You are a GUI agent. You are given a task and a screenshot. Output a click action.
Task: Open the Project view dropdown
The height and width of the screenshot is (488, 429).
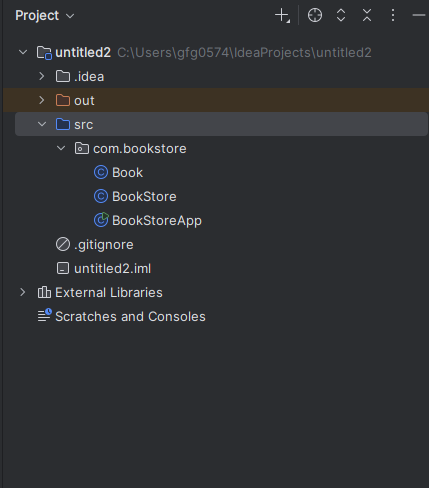point(45,16)
